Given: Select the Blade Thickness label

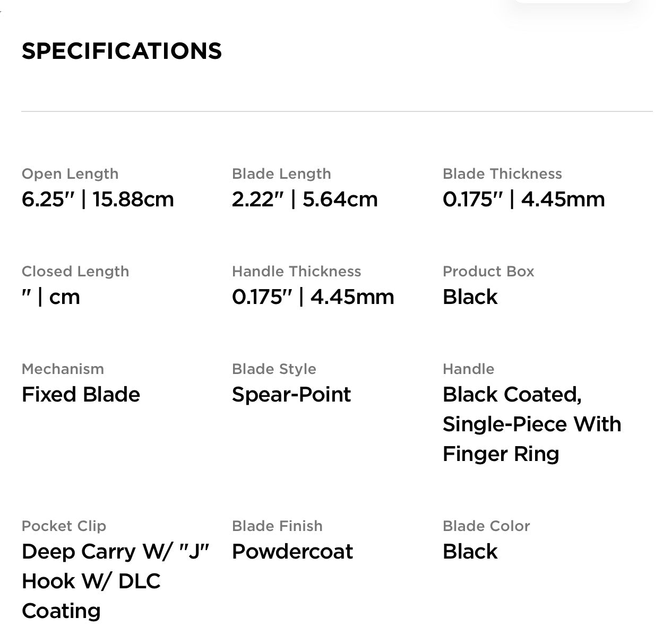Looking at the screenshot, I should pyautogui.click(x=502, y=174).
